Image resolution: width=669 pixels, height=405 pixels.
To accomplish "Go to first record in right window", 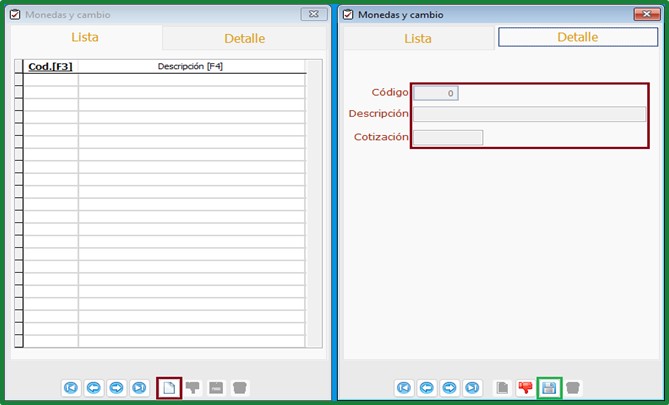I will pyautogui.click(x=404, y=388).
